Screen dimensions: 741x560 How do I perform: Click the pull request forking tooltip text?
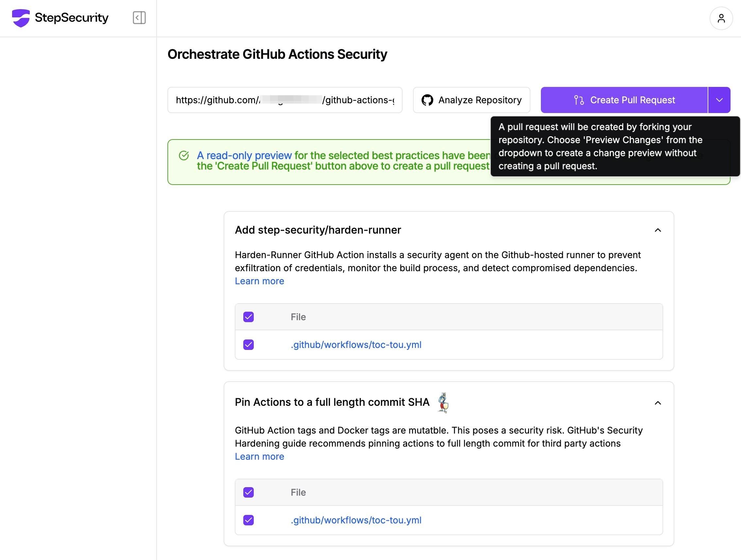[600, 146]
